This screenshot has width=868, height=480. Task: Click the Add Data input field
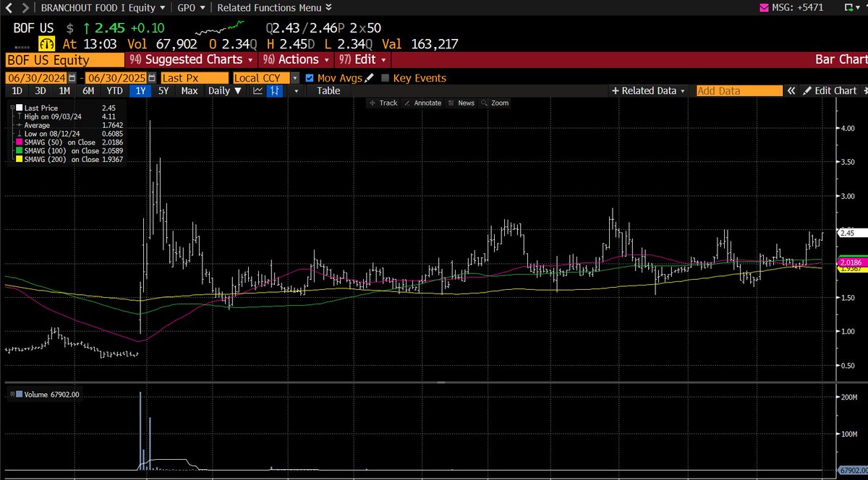click(739, 91)
